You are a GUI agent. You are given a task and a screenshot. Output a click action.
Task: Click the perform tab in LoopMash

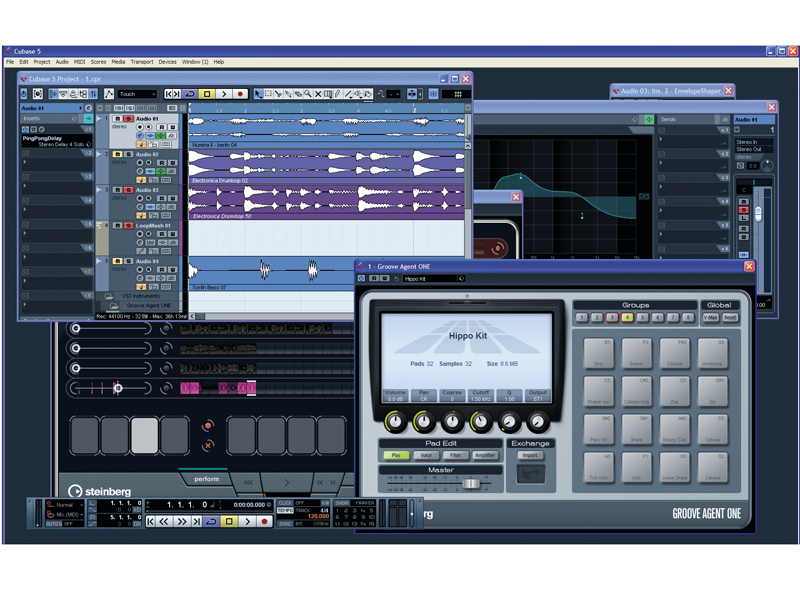click(207, 480)
